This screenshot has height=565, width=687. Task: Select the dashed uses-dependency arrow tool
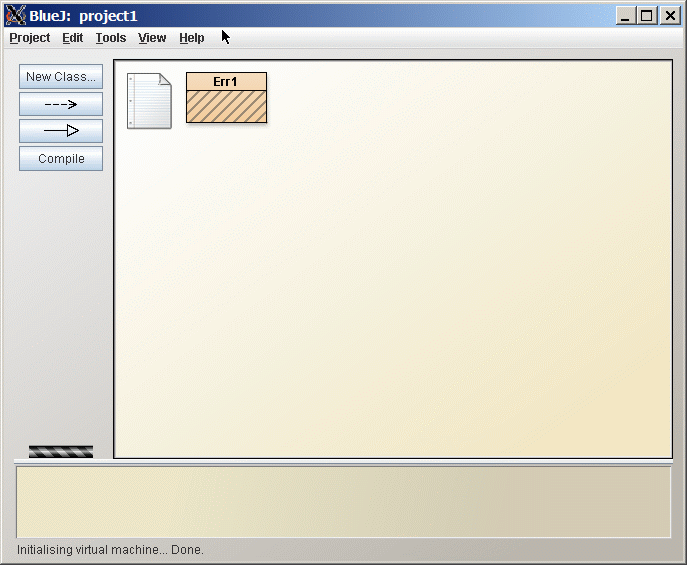point(61,104)
